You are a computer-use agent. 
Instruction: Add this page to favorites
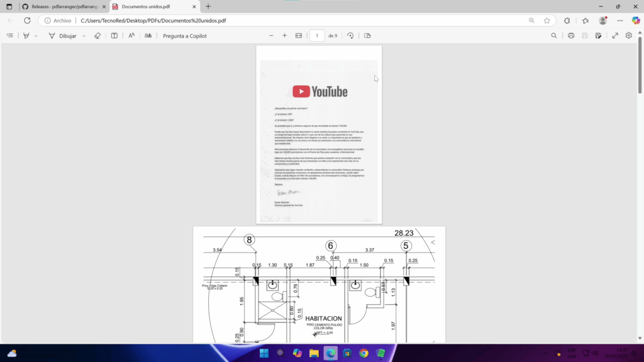tap(547, 21)
